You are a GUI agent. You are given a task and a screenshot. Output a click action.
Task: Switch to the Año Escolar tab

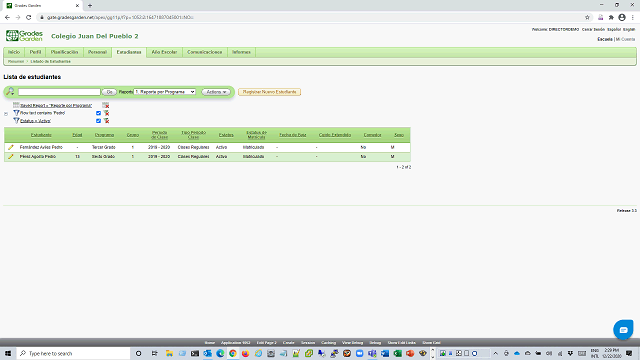point(164,52)
